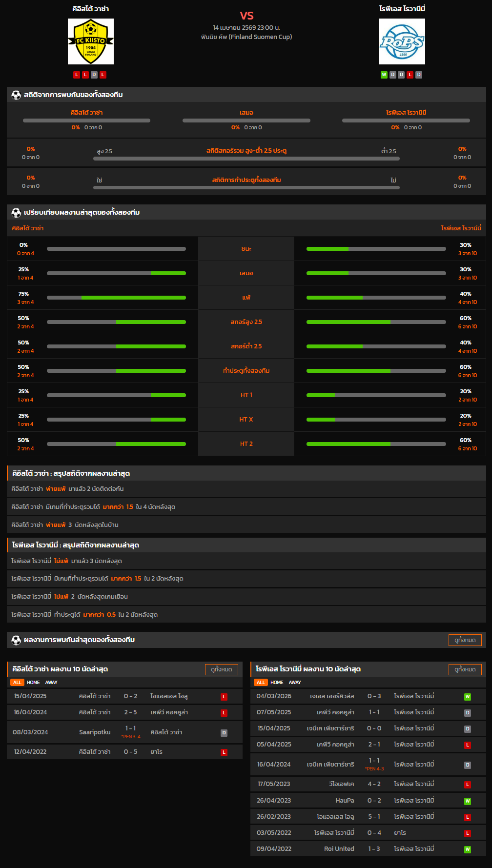492x868 pixels.
Task: Switch to AWAY filter in Kiisto's last matches
Action: 51,683
